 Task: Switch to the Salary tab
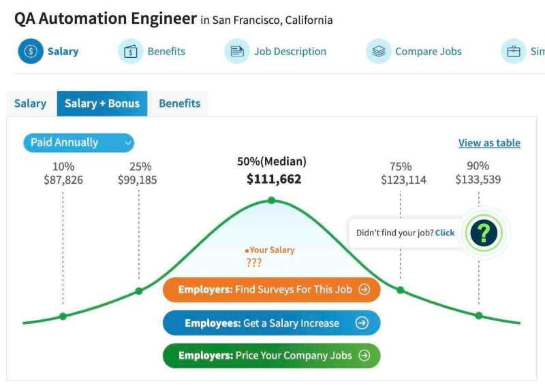click(30, 103)
